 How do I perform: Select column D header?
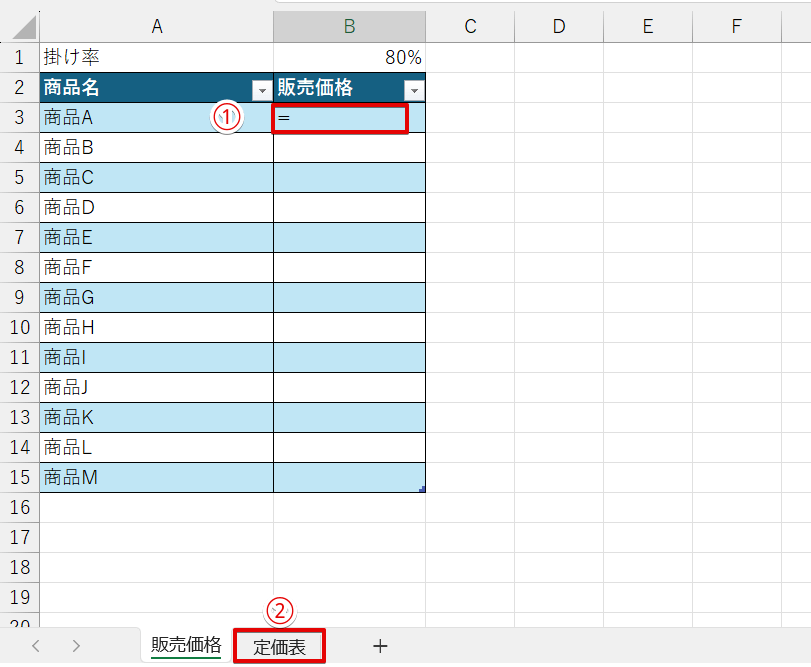[x=559, y=26]
